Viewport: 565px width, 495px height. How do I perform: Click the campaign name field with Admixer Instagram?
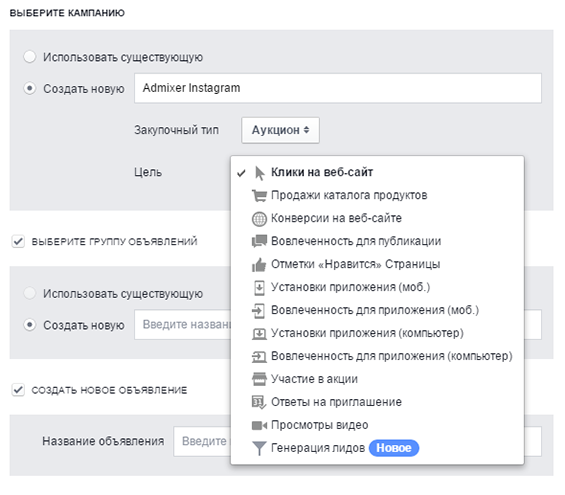coord(338,88)
